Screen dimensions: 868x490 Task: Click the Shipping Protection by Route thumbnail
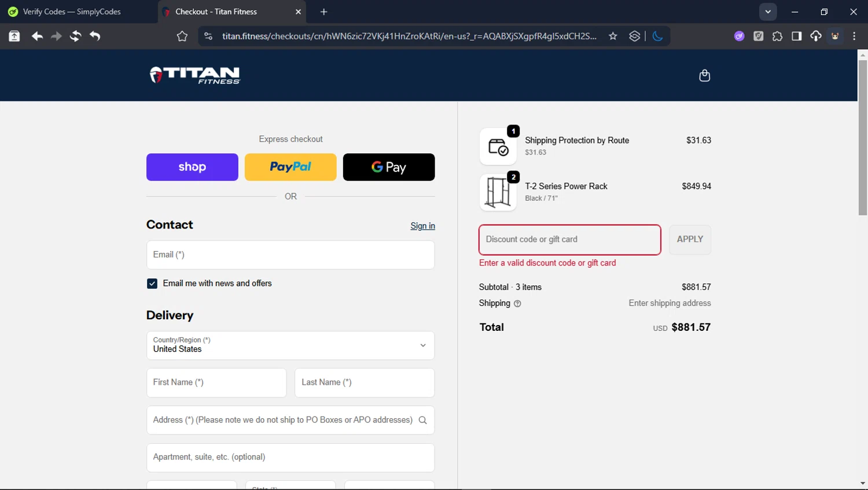tap(498, 146)
